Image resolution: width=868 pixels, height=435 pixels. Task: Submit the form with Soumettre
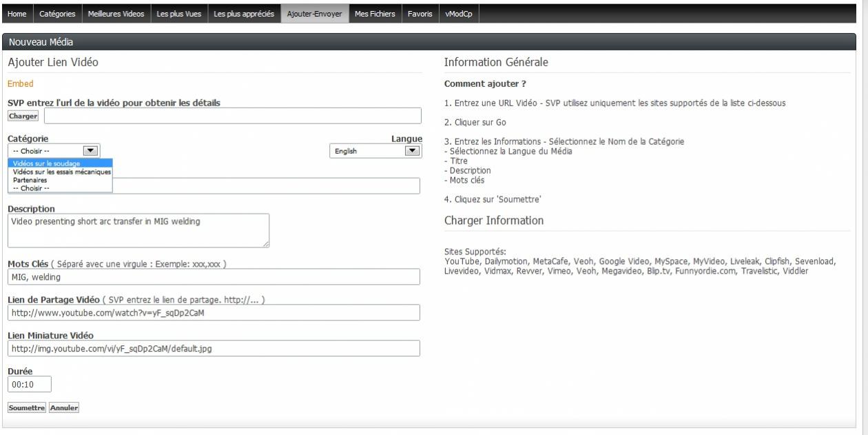pyautogui.click(x=27, y=407)
